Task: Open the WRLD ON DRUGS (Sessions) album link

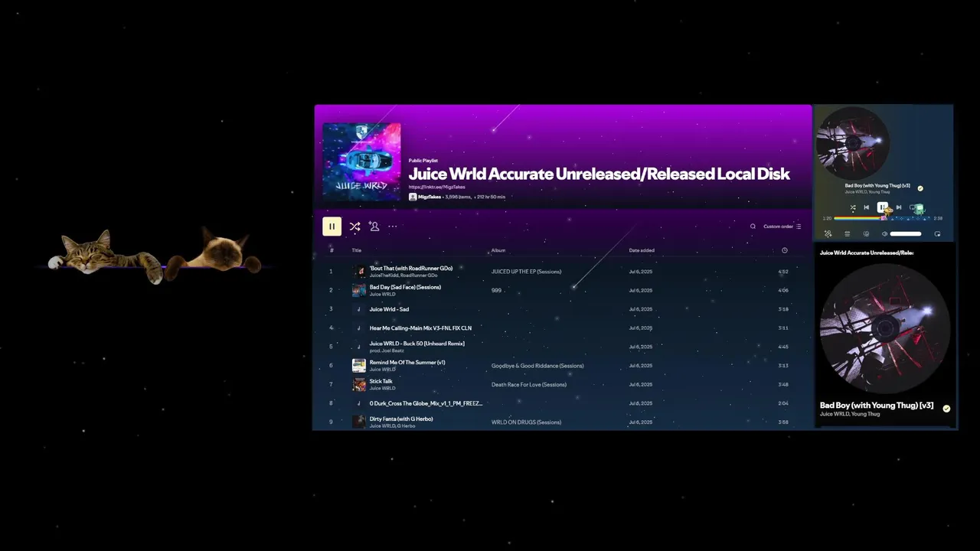Action: click(526, 422)
